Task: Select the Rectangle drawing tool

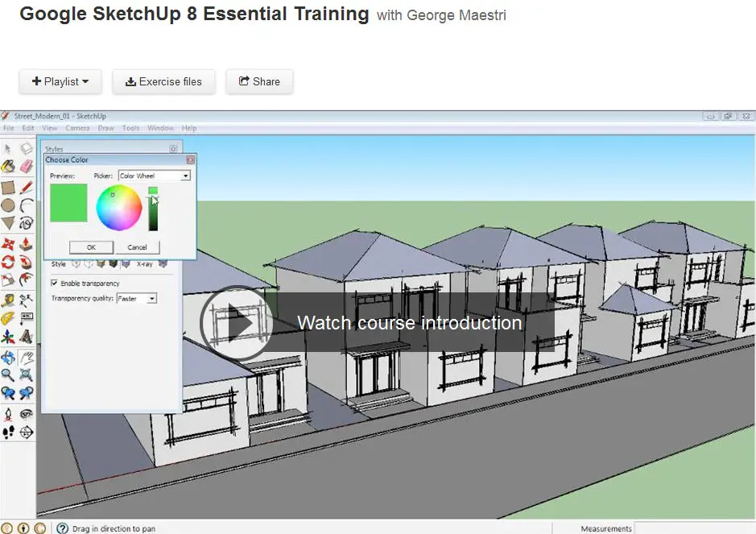Action: pos(8,187)
